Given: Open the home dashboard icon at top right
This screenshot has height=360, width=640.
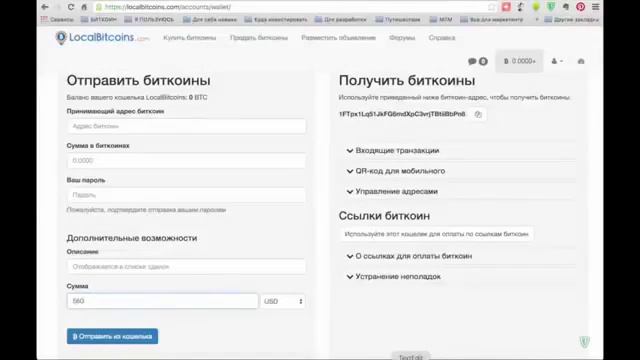Looking at the screenshot, I should click(581, 61).
